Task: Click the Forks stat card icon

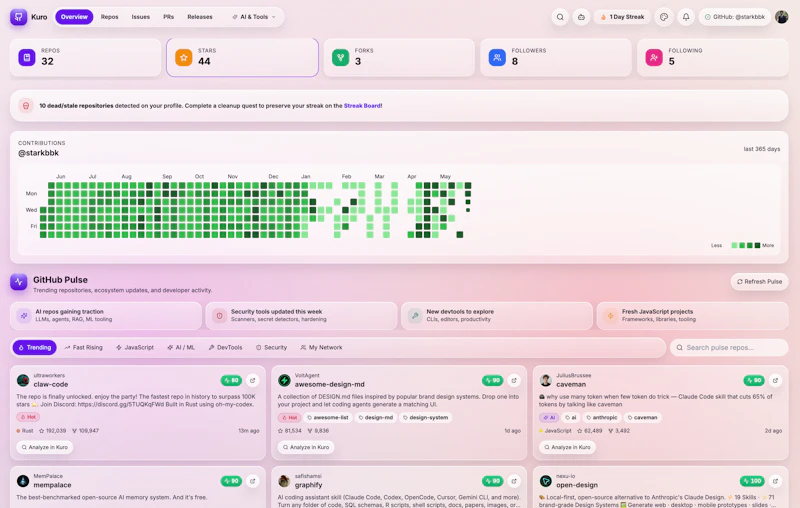Action: (340, 57)
